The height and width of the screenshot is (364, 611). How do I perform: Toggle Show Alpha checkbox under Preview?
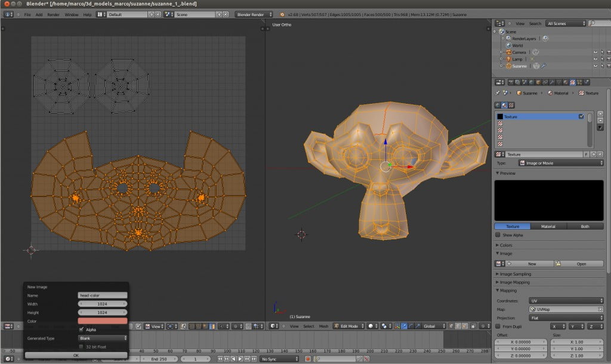[498, 235]
